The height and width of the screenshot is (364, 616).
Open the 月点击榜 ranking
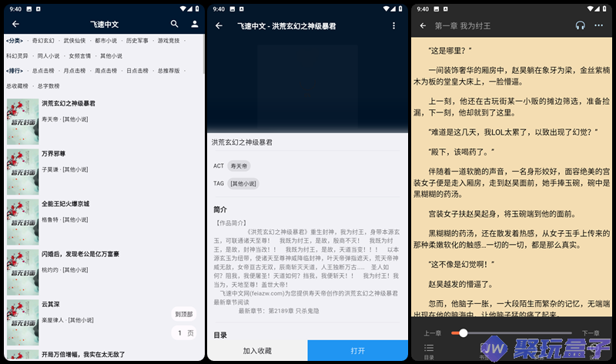pos(75,71)
